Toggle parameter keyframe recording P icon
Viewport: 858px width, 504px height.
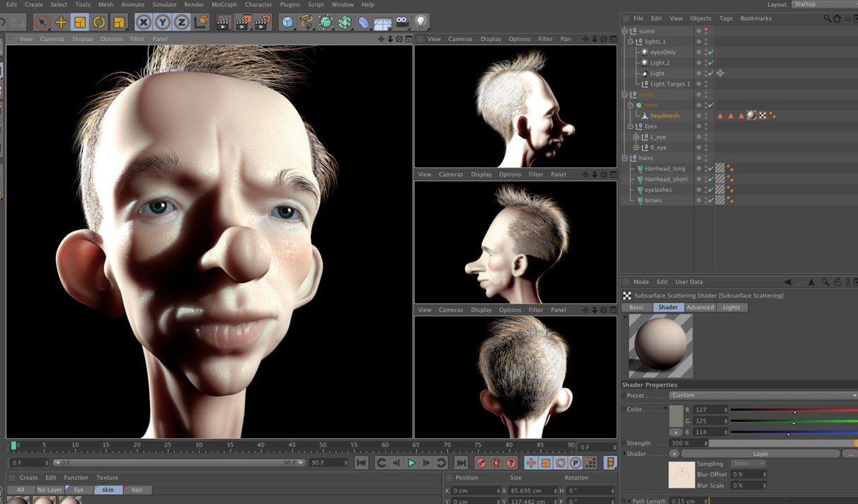576,463
